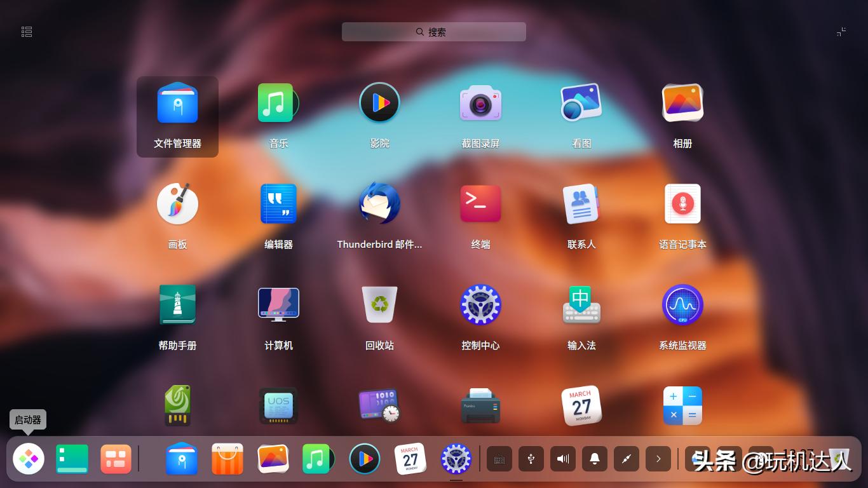Image resolution: width=868 pixels, height=488 pixels.
Task: Mute system volume from the tray
Action: pos(563,458)
